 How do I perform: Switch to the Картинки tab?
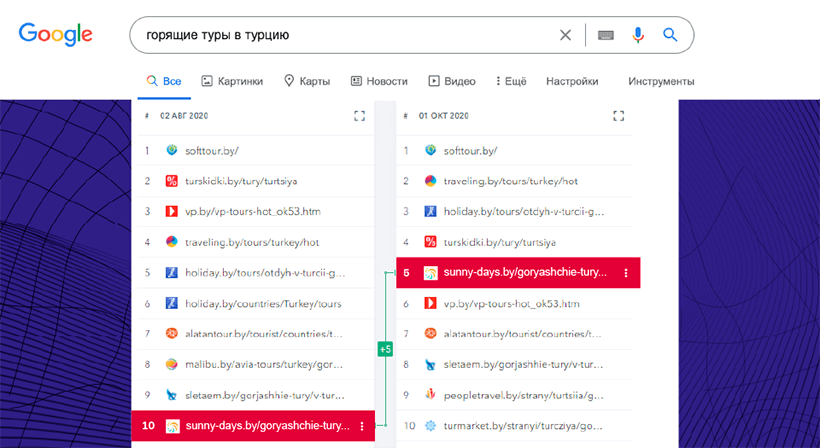pyautogui.click(x=232, y=82)
